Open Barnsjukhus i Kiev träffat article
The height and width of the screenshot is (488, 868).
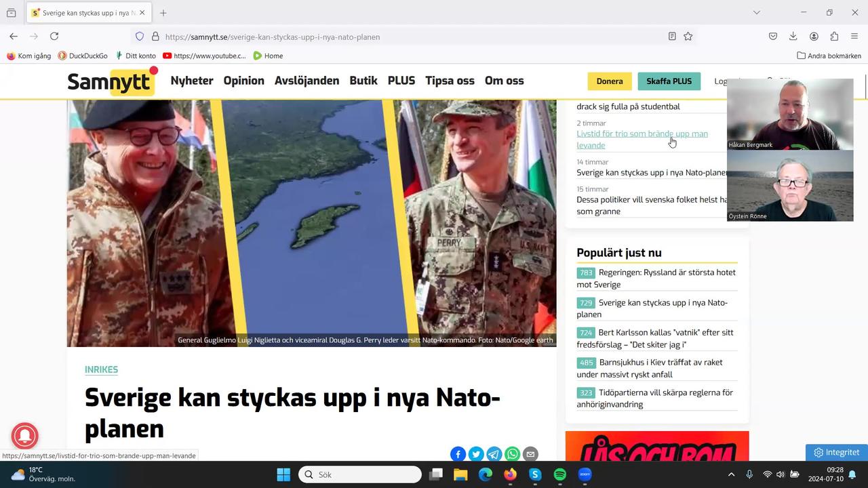(x=650, y=368)
